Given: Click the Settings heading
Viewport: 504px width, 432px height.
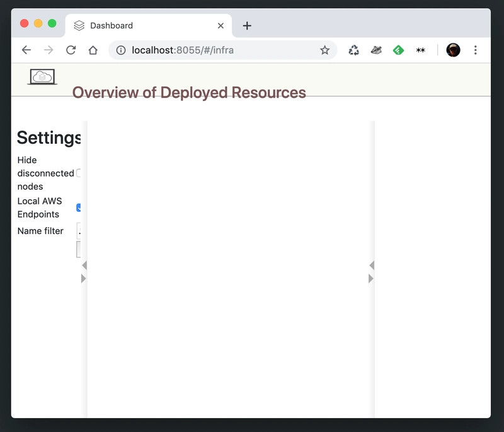Looking at the screenshot, I should [x=49, y=137].
